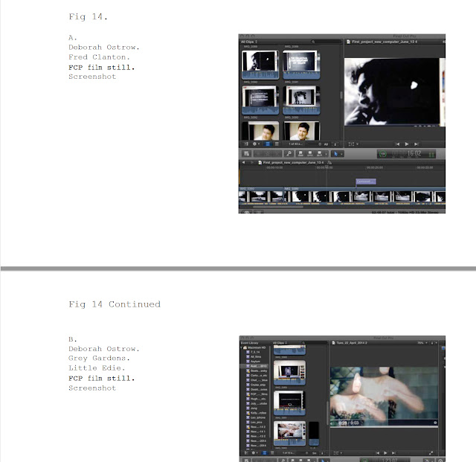This screenshot has height=462, width=476.
Task: Click the Tues_22_April project title in Fig B viewer
Action: 352,343
